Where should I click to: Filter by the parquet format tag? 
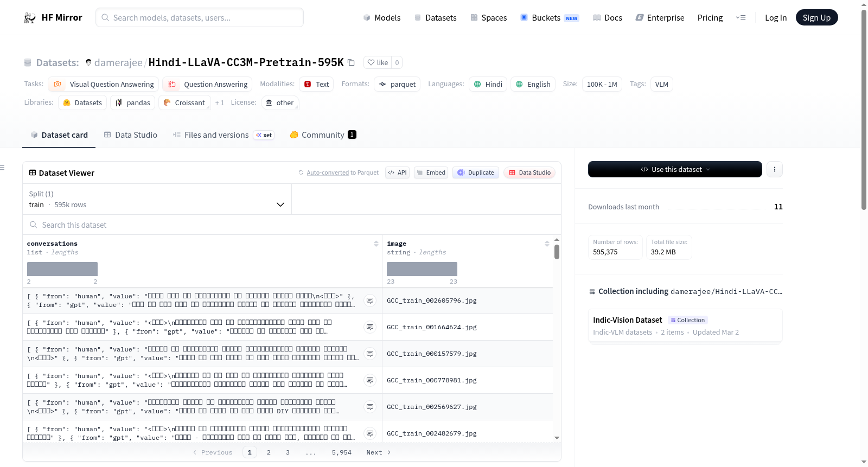pos(397,84)
